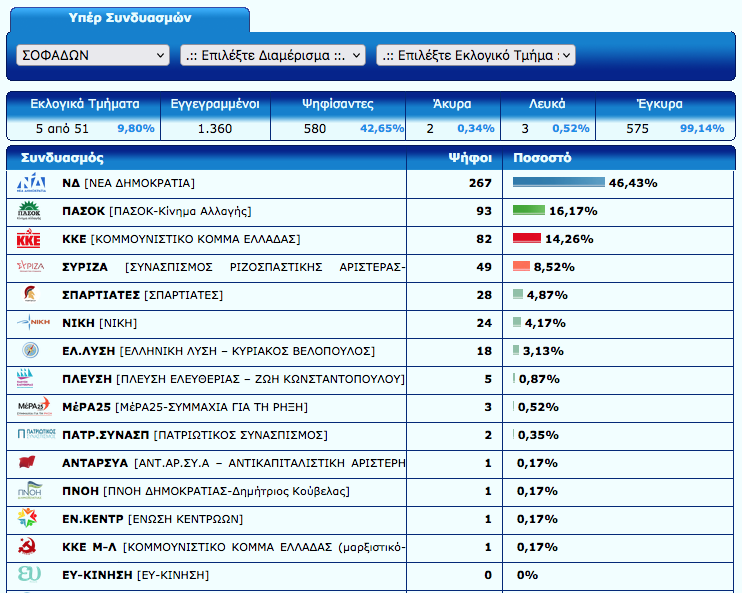Click the ΣΥΡΙΖΑ party logo
Screen dimensions: 742x593
[x=31, y=267]
